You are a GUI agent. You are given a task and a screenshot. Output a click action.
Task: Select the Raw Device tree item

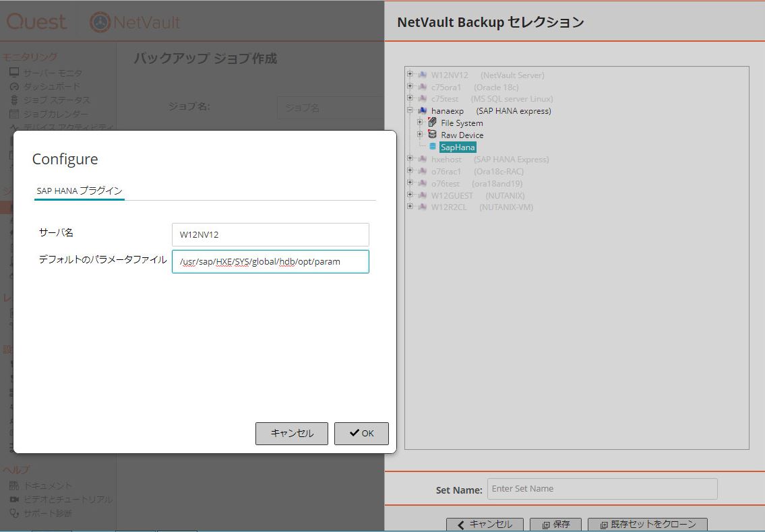(x=462, y=135)
